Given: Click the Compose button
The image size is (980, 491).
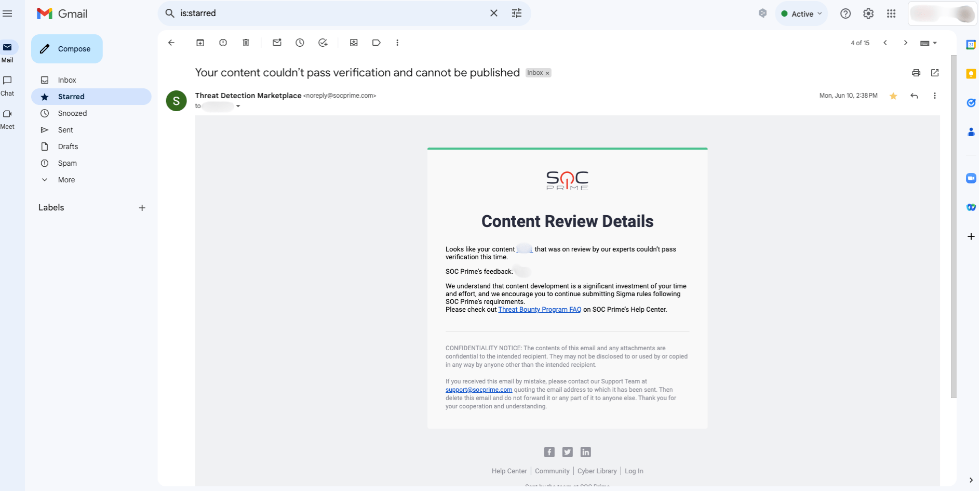Looking at the screenshot, I should point(67,49).
